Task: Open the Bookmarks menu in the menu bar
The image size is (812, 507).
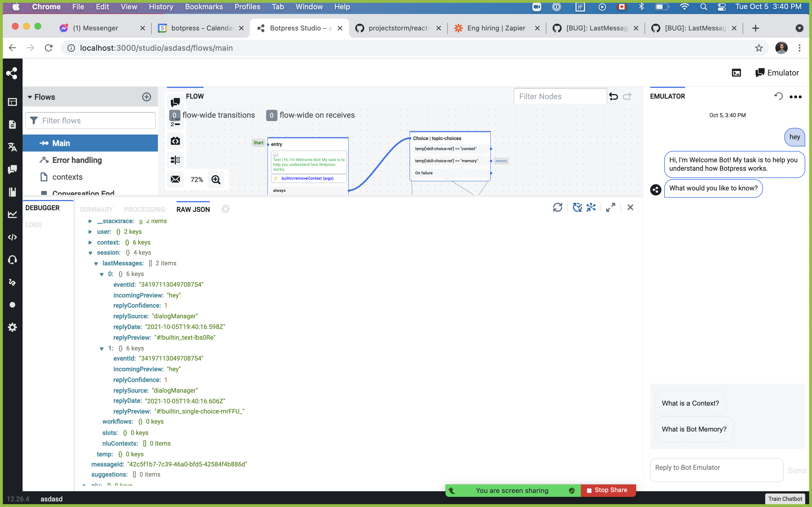Action: coord(204,7)
